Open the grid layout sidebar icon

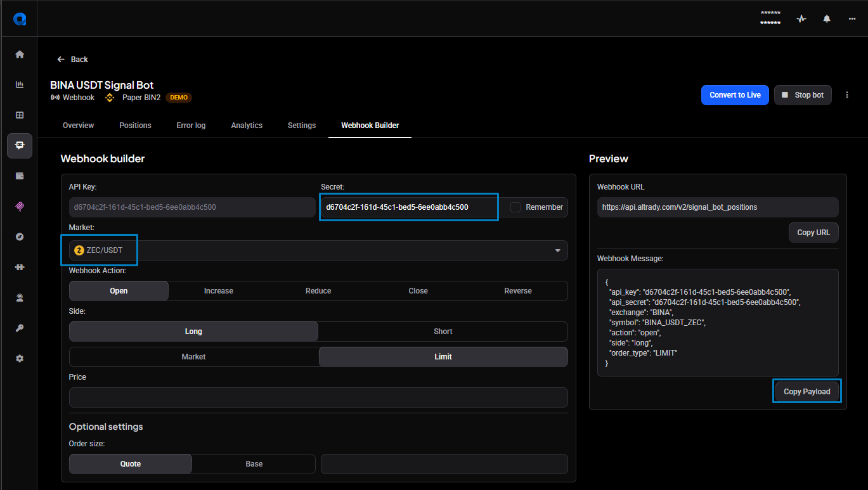click(x=20, y=115)
